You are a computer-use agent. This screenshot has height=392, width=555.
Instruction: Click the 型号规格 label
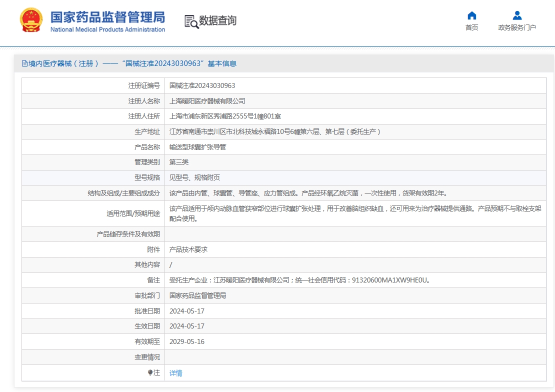pos(147,178)
